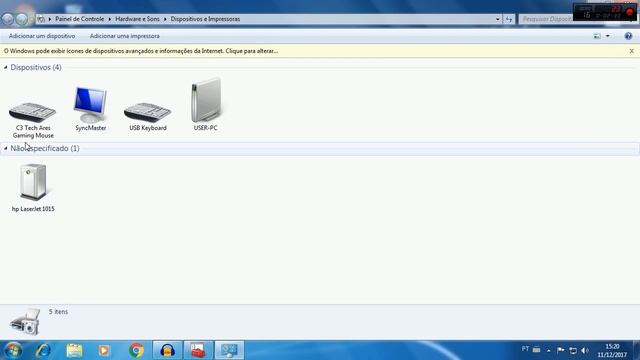Go forward with the Forward arrow button
This screenshot has height=360, width=640.
(22, 19)
